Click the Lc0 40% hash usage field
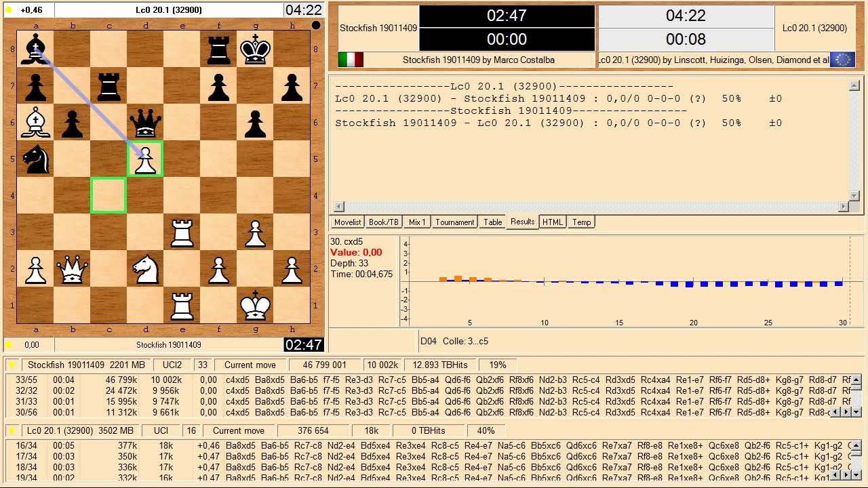The height and width of the screenshot is (488, 868). click(486, 430)
